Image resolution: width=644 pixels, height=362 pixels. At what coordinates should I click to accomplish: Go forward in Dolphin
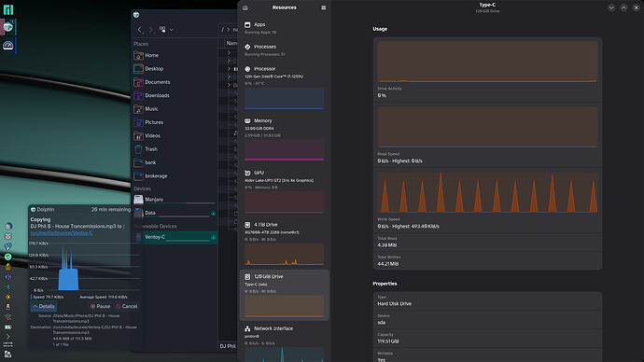[x=150, y=30]
